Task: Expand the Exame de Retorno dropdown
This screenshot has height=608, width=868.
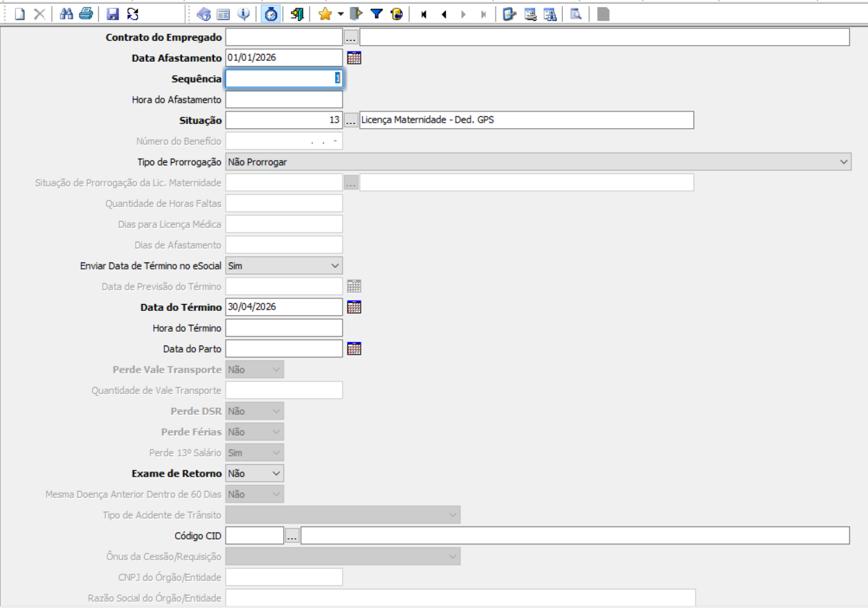Action: click(x=276, y=474)
